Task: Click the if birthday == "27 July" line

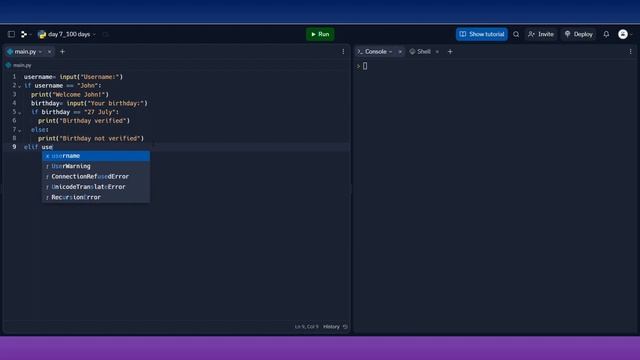Action: coord(75,112)
